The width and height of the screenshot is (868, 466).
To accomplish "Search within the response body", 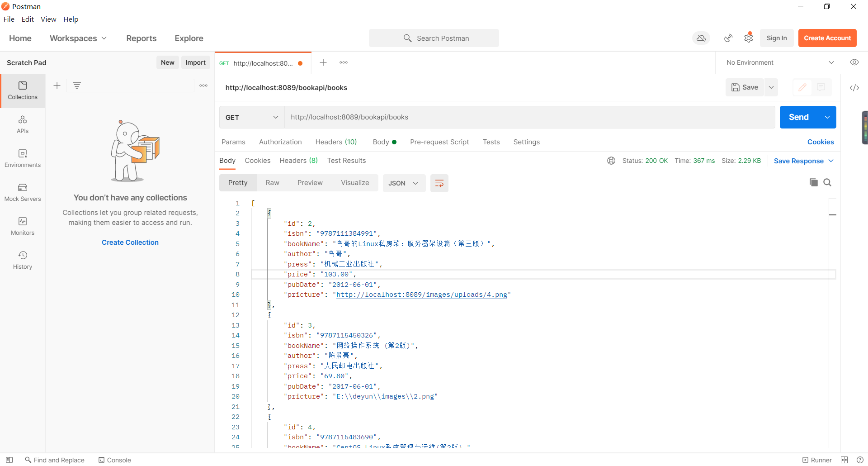I will pos(827,182).
